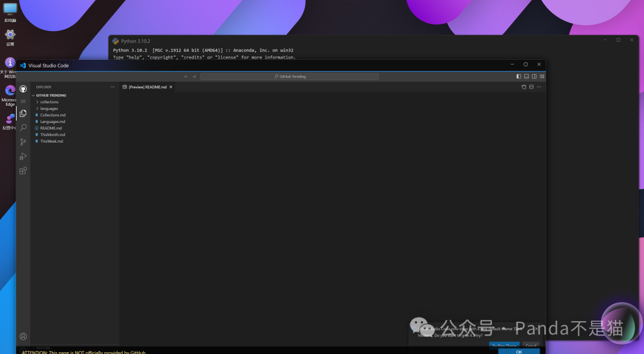This screenshot has height=354, width=644.
Task: Open ThisMonth.md file
Action: (x=52, y=135)
